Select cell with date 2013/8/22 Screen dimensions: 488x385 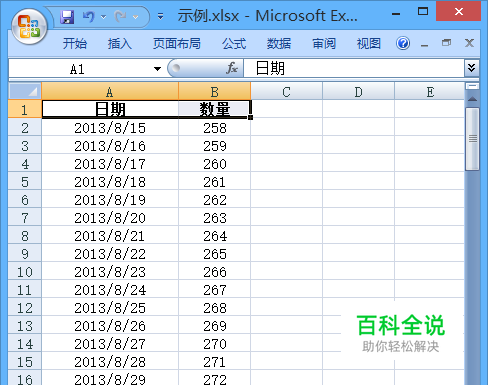[x=110, y=254]
